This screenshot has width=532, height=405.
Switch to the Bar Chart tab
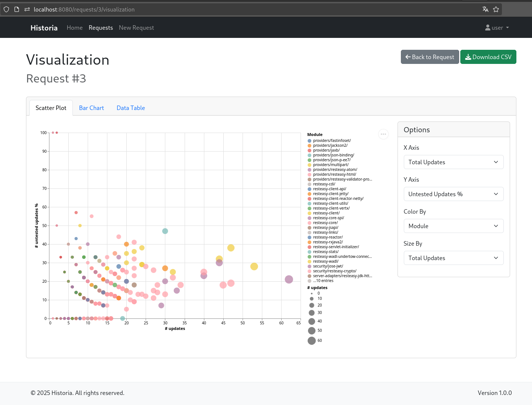pos(91,108)
